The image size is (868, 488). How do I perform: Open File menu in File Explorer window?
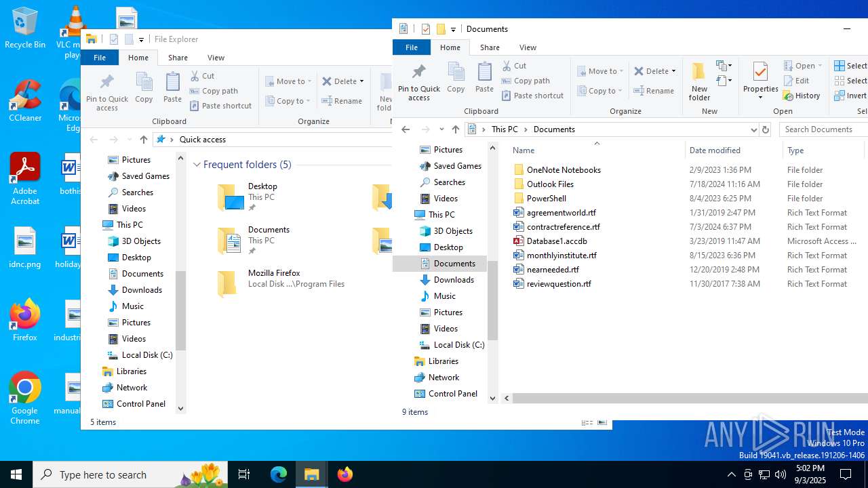100,58
